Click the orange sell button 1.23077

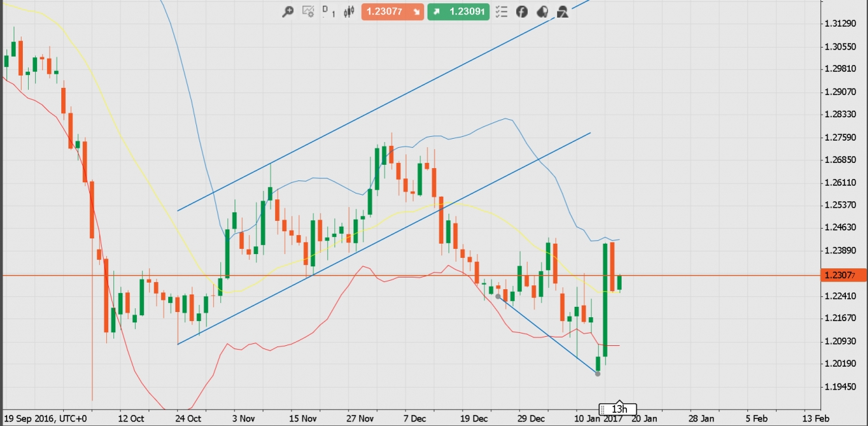[393, 12]
